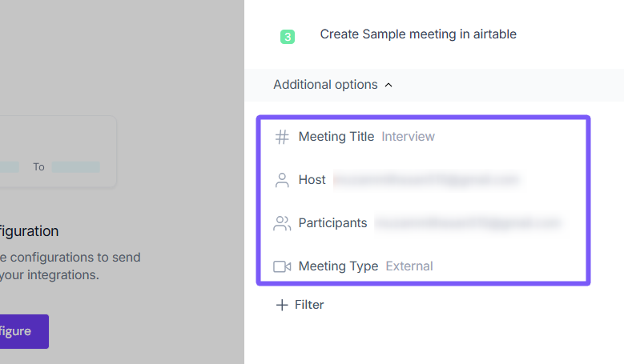Collapse the Additional options chevron

point(388,85)
